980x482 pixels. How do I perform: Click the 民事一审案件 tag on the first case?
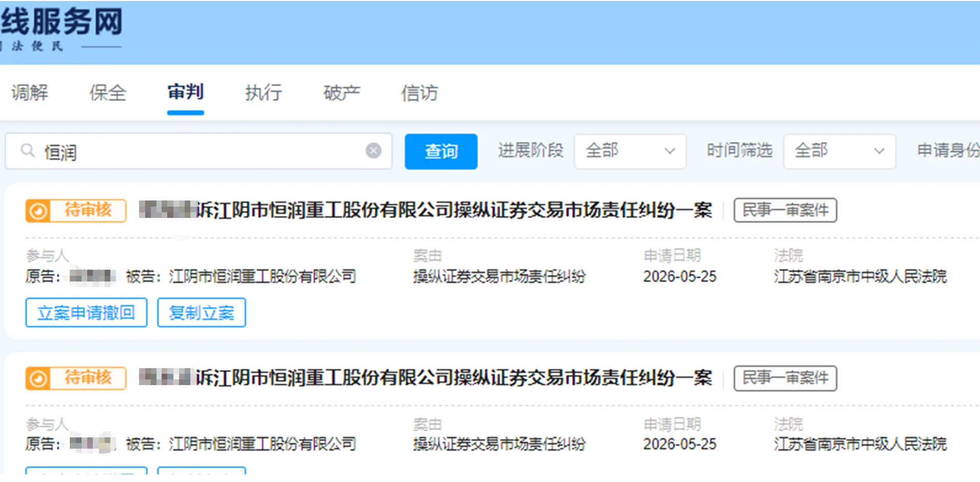pos(785,210)
